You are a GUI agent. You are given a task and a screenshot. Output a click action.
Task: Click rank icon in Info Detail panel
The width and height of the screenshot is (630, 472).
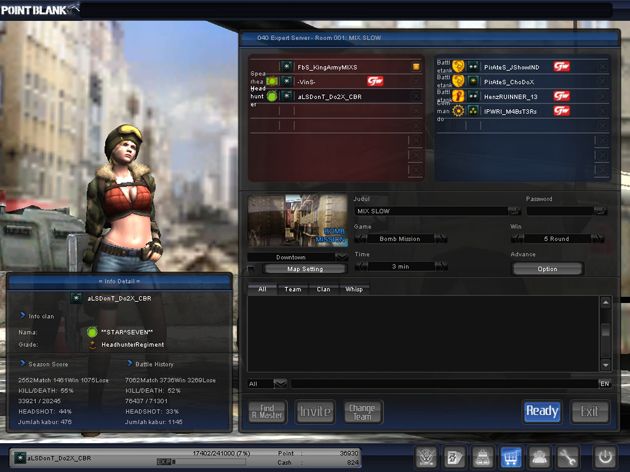click(x=76, y=298)
